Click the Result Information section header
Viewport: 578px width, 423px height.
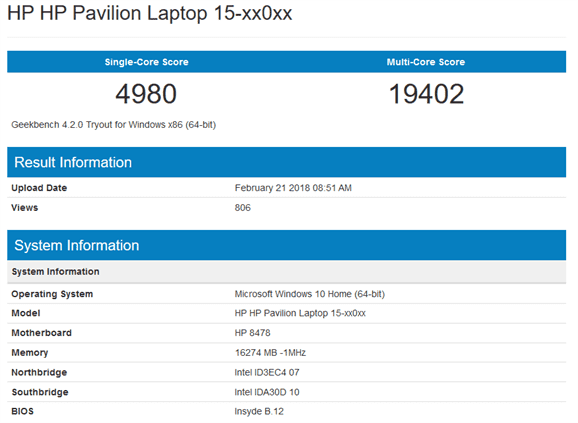coord(286,162)
